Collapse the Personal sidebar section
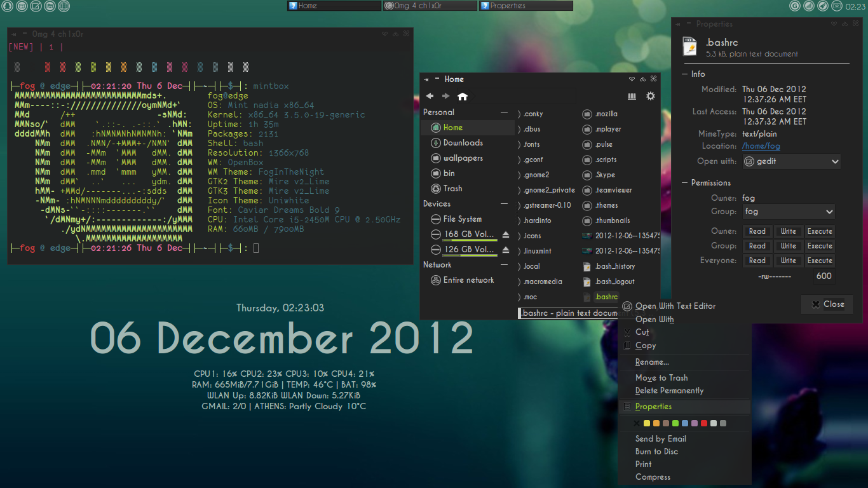The width and height of the screenshot is (868, 488). pyautogui.click(x=505, y=112)
